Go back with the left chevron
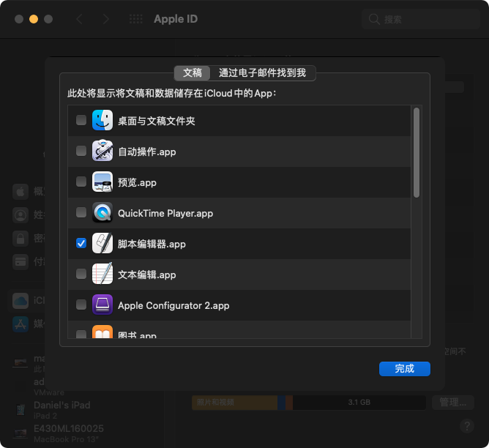The height and width of the screenshot is (448, 489). [x=80, y=19]
